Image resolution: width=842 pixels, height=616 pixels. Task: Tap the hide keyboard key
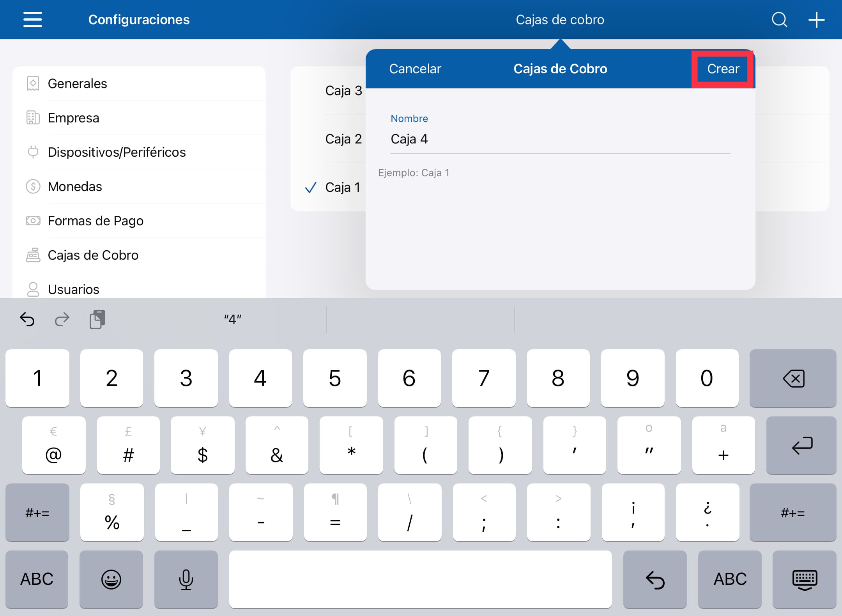tap(805, 579)
